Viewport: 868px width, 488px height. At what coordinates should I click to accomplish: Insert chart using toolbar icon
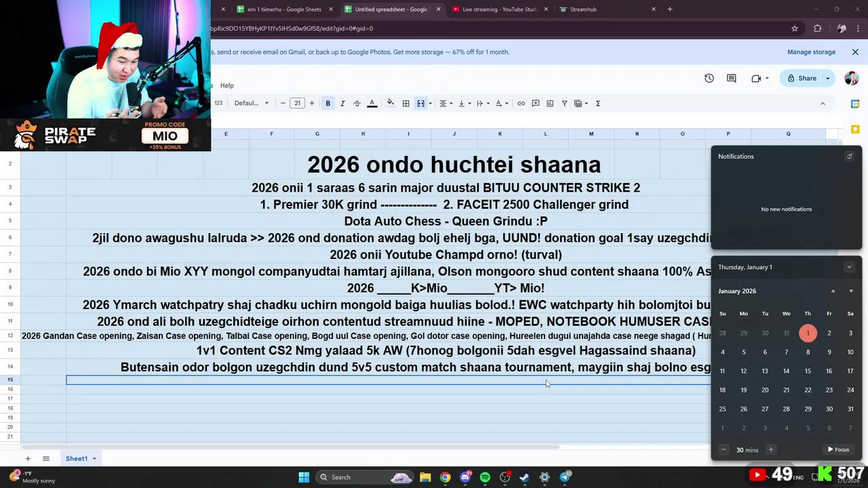pos(550,103)
